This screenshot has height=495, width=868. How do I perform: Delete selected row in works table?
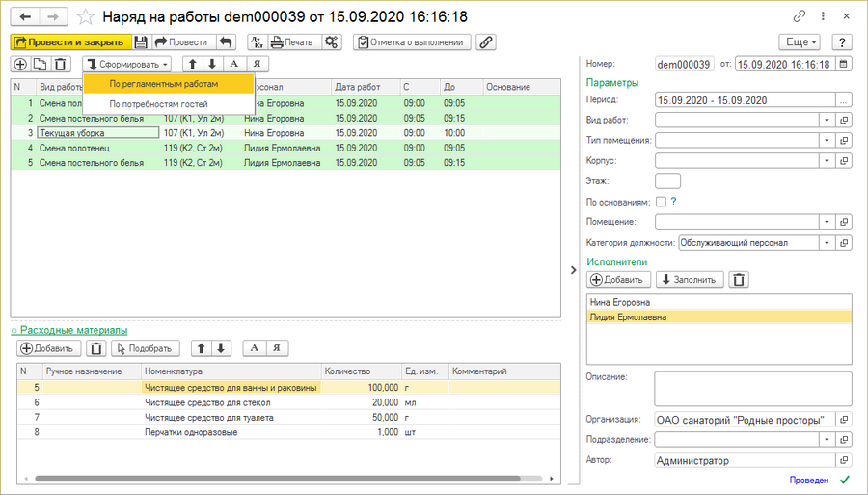pyautogui.click(x=61, y=65)
